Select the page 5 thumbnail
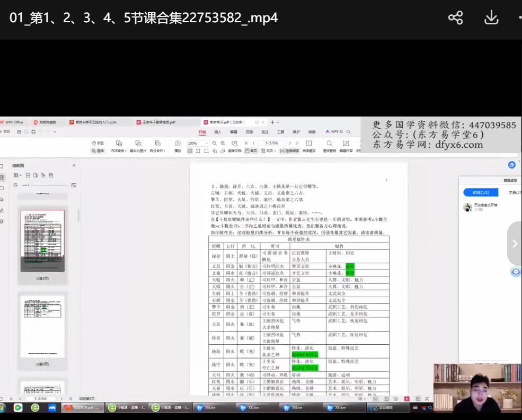The image size is (522, 420). click(42, 241)
